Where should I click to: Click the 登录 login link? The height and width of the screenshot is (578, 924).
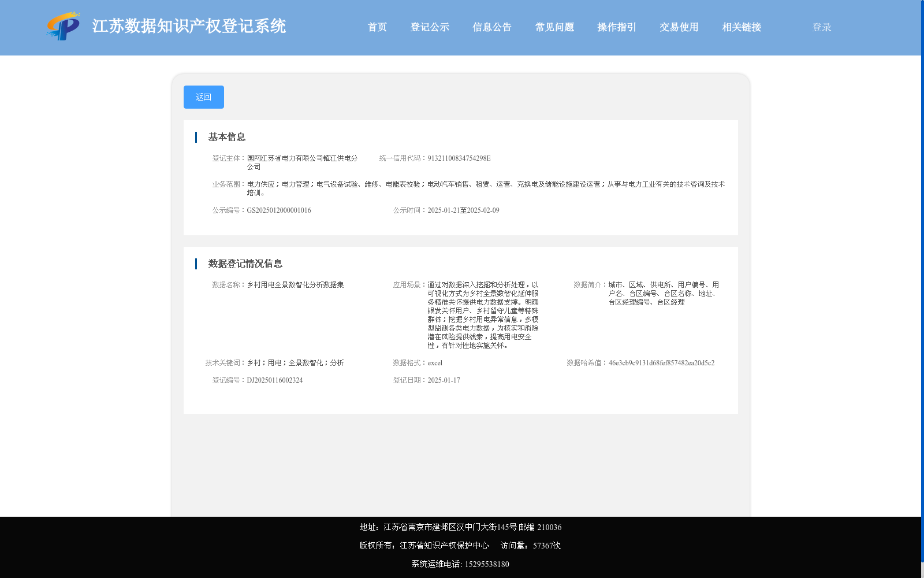tap(822, 27)
